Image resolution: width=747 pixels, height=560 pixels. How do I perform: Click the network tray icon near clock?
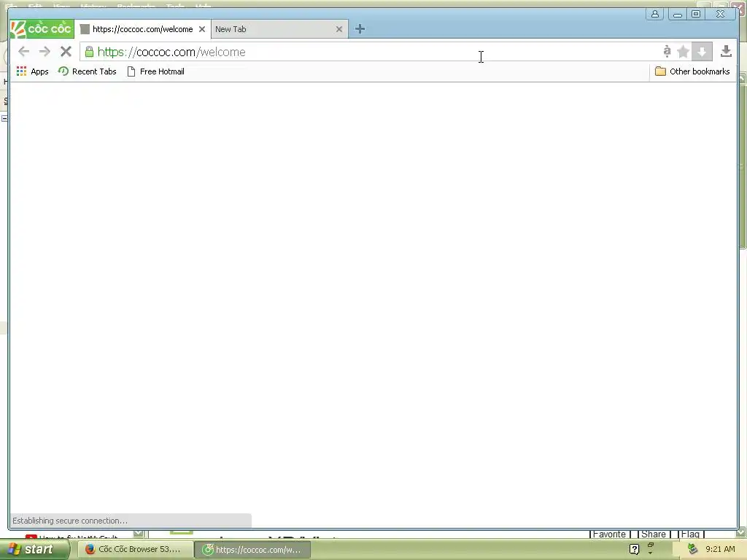[x=692, y=549]
